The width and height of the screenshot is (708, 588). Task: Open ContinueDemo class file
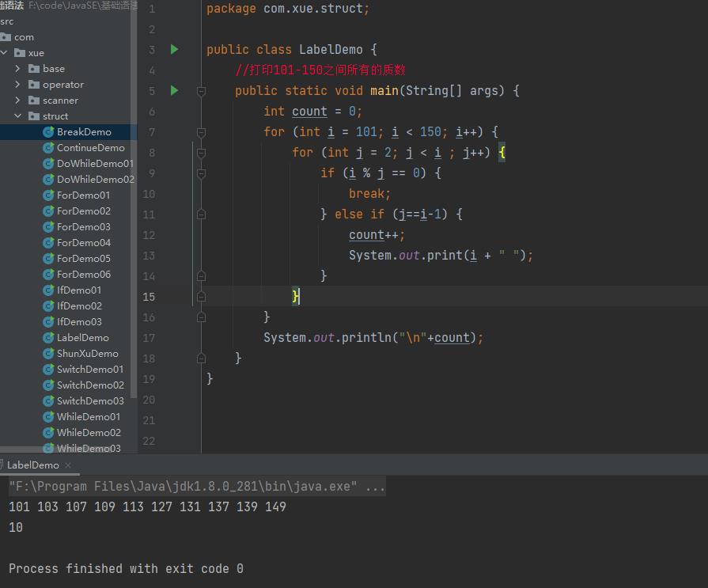[91, 148]
